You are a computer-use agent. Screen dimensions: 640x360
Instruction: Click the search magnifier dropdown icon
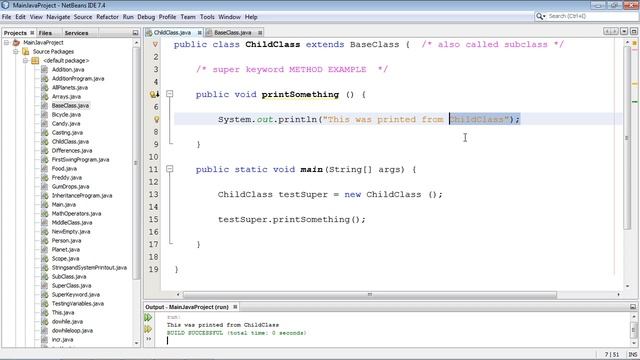tap(540, 16)
